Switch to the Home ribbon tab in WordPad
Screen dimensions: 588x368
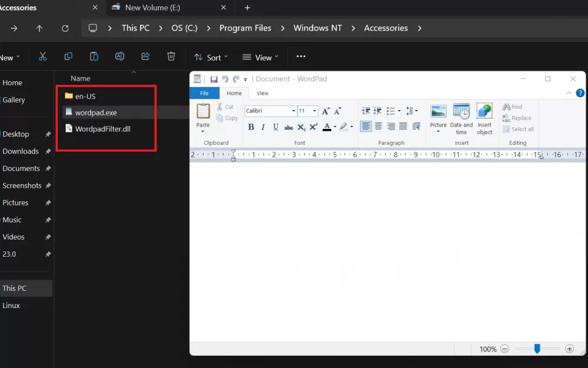click(x=234, y=93)
